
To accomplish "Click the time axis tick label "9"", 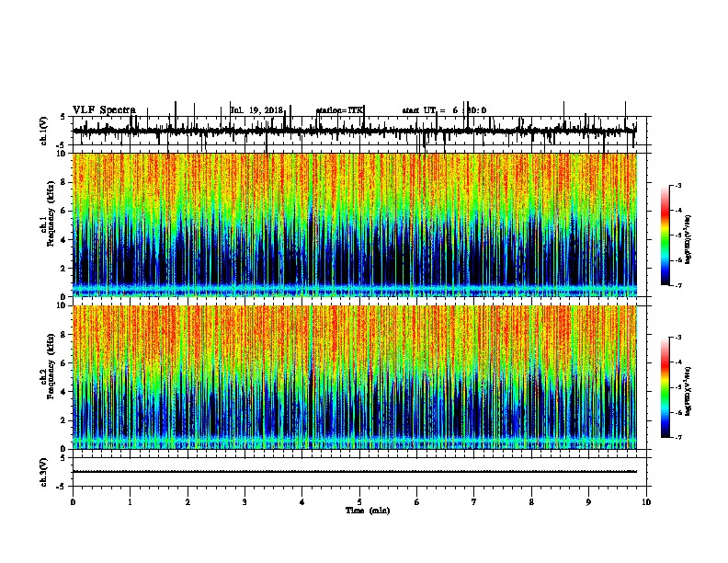I will pos(588,501).
